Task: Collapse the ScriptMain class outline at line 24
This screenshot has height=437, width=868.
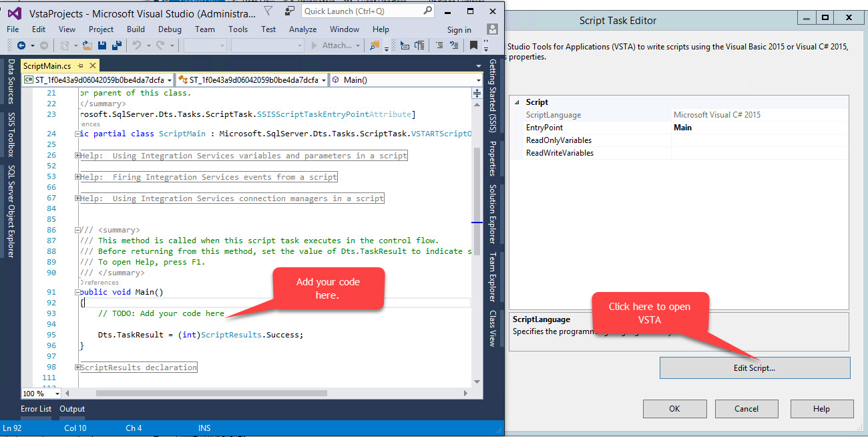Action: [x=78, y=134]
